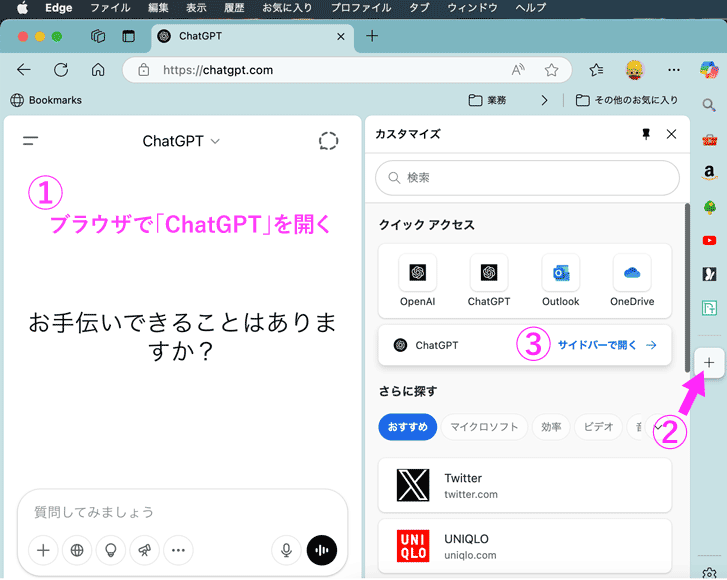Go to the browser home page
The image size is (727, 580).
(x=98, y=70)
